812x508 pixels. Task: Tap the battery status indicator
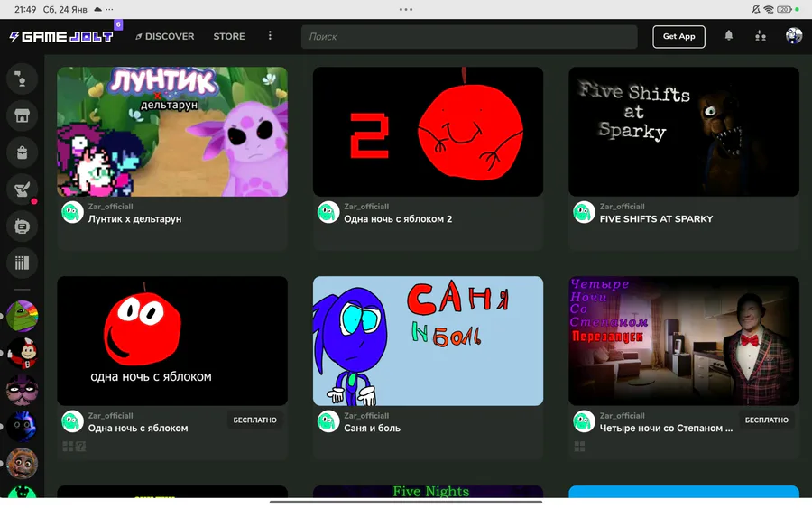point(784,9)
